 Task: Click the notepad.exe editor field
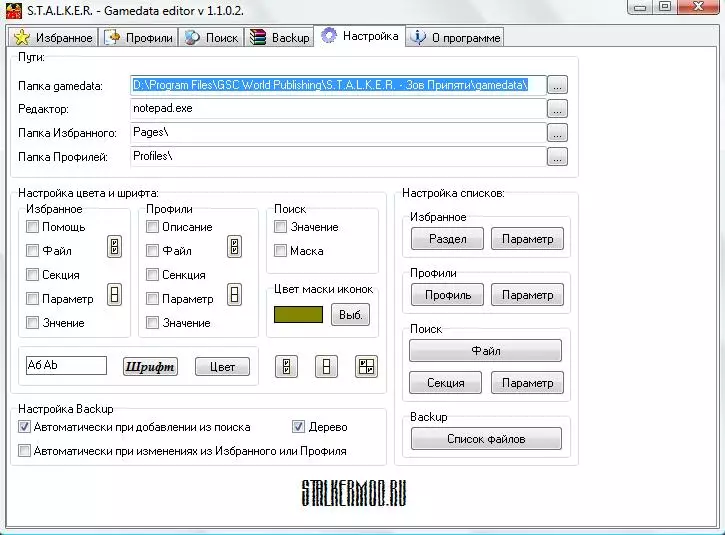click(338, 109)
